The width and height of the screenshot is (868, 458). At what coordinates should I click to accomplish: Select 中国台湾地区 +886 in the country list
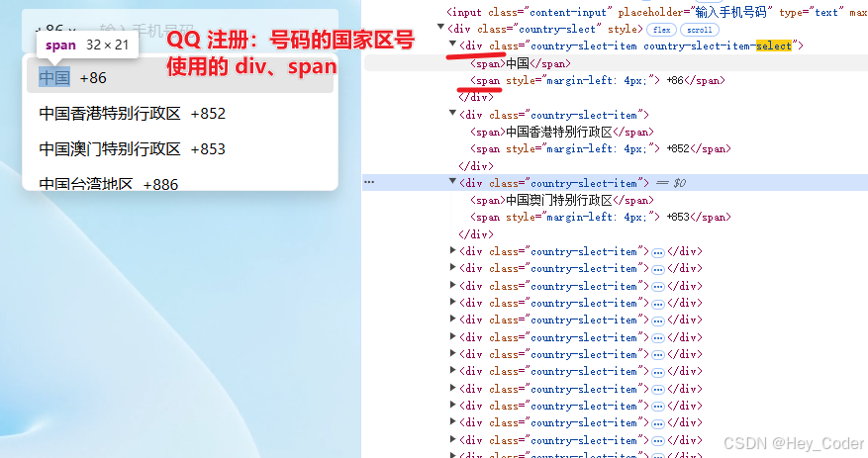[x=180, y=181]
